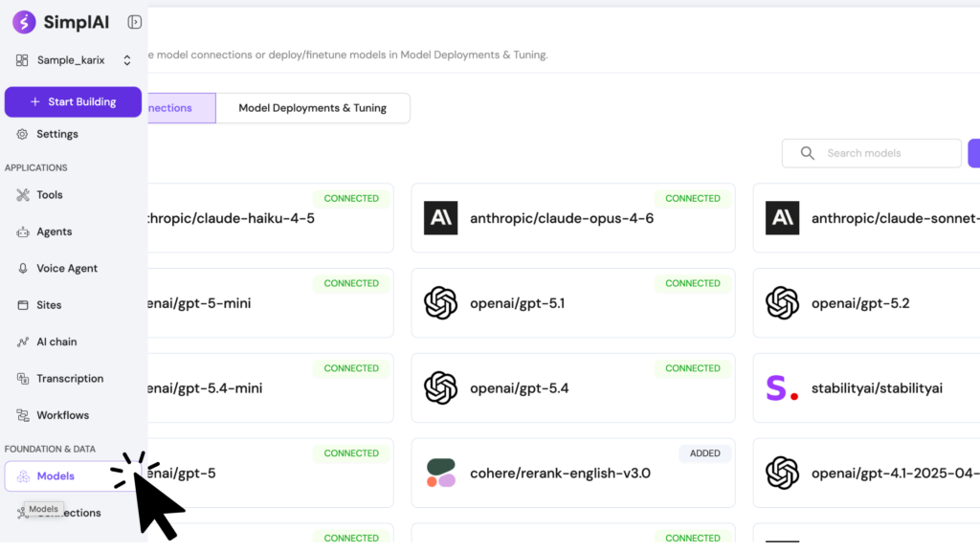Open AI chain in sidebar
Screen dimensions: 980x551
coord(56,342)
